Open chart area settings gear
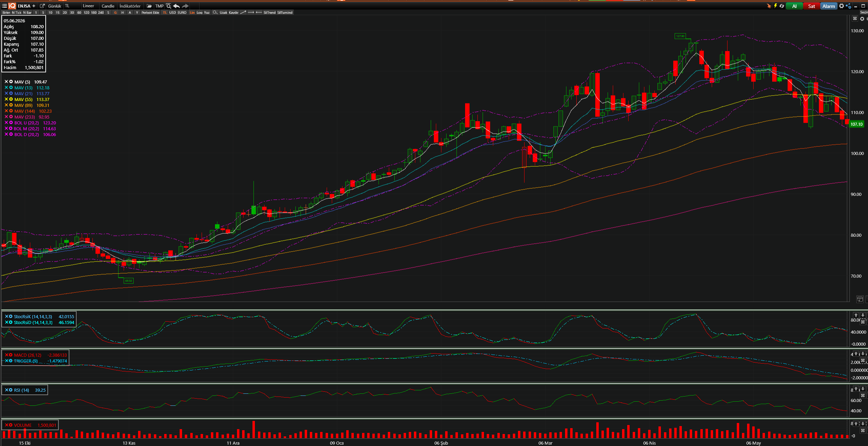Screen dimensions: 868x446 (x=862, y=19)
